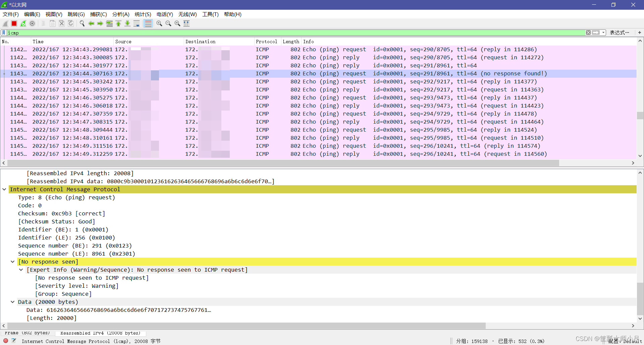Click the find packet magnifier icon

(82, 23)
